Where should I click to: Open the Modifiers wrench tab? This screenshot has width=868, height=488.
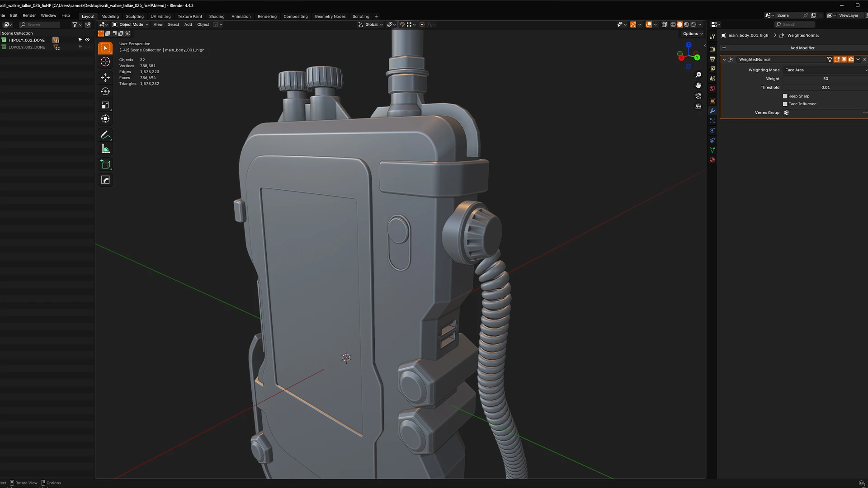712,111
